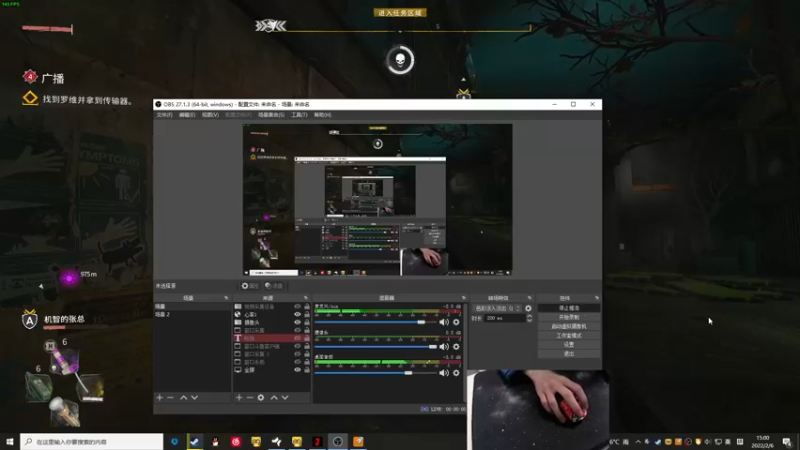Screen dimensions: 800x450
Task: Toggle visibility of the 心率1 source
Action: point(297,314)
